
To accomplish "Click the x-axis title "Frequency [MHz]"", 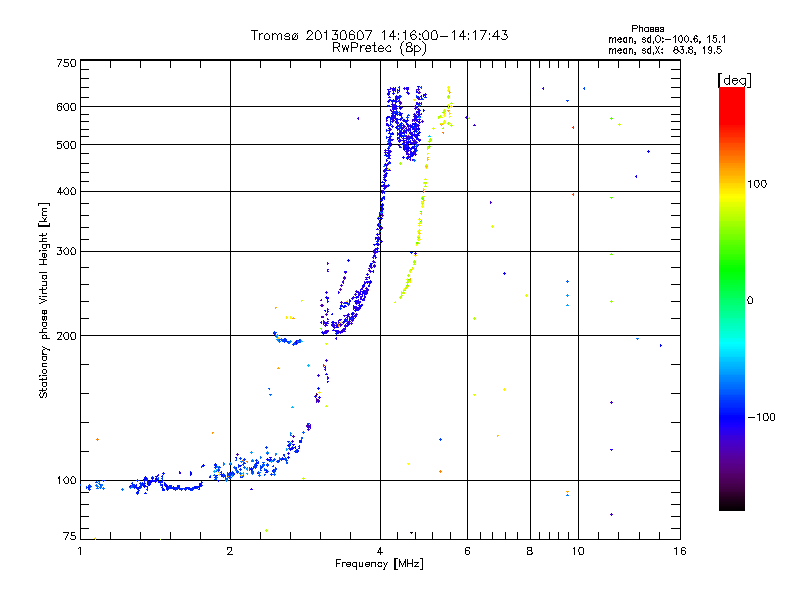I will click(x=379, y=564).
